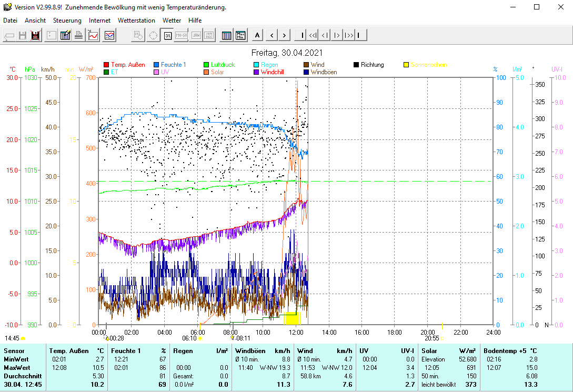Jump to the last record with |>>| button
Image resolution: width=573 pixels, height=392 pixels.
point(349,35)
